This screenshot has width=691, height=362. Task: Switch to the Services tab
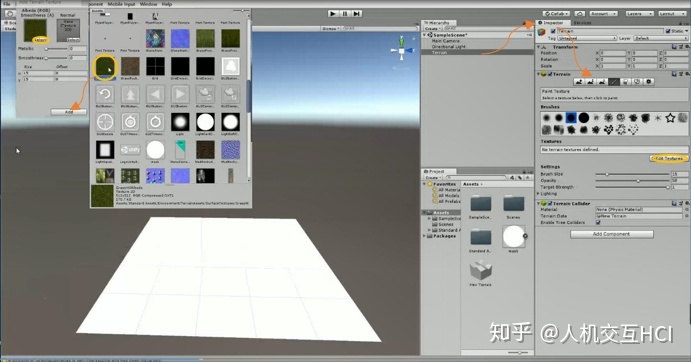(582, 22)
